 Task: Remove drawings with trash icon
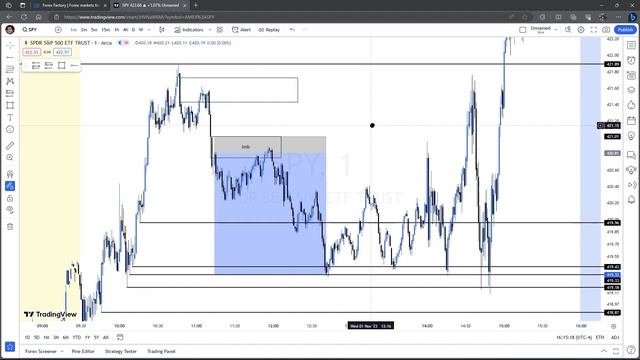point(10,227)
